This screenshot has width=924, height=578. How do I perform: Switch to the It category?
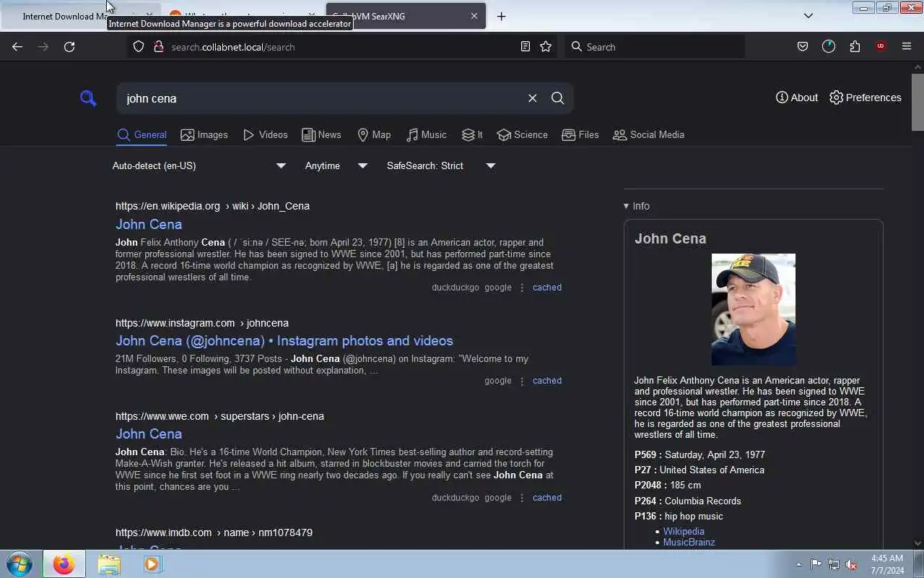coord(472,134)
